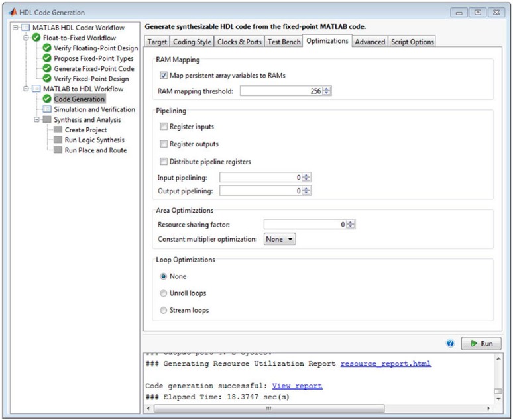Click the Run button
The height and width of the screenshot is (420, 513).
coord(481,343)
